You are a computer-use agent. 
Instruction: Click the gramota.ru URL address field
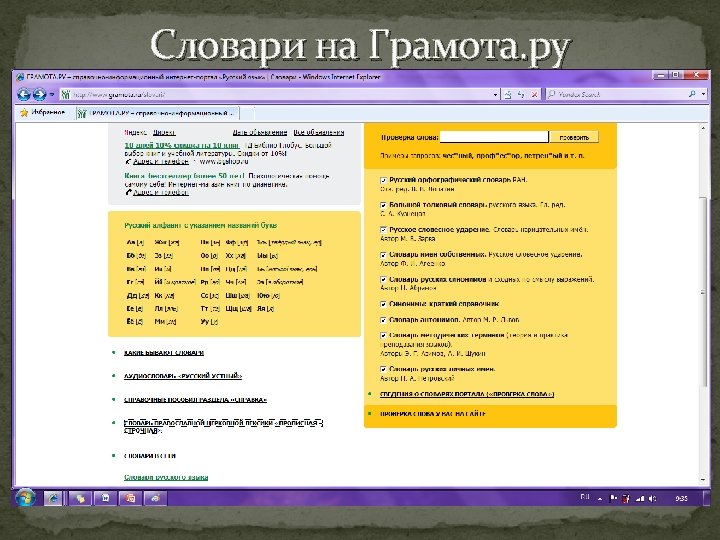point(281,95)
